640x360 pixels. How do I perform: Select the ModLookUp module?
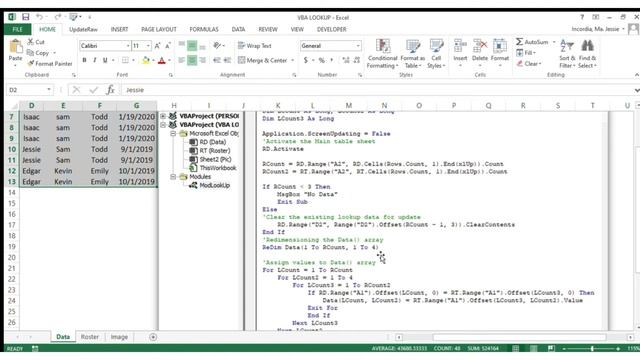[214, 185]
